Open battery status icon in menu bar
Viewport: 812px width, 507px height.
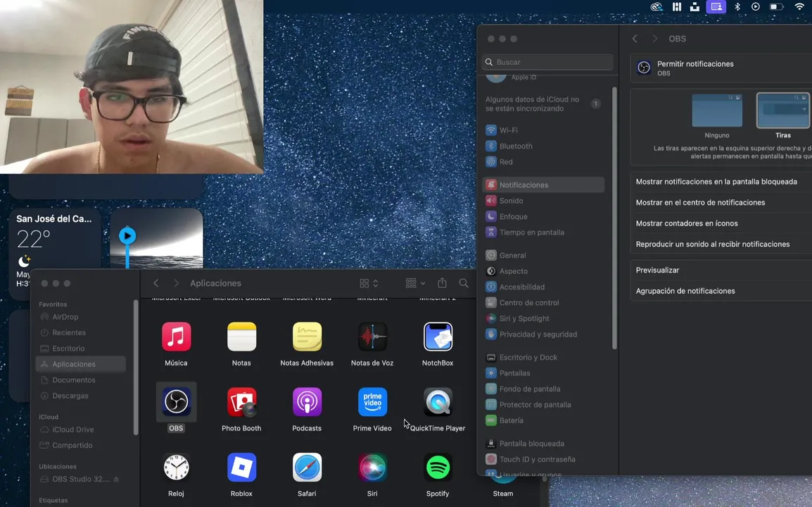point(775,7)
